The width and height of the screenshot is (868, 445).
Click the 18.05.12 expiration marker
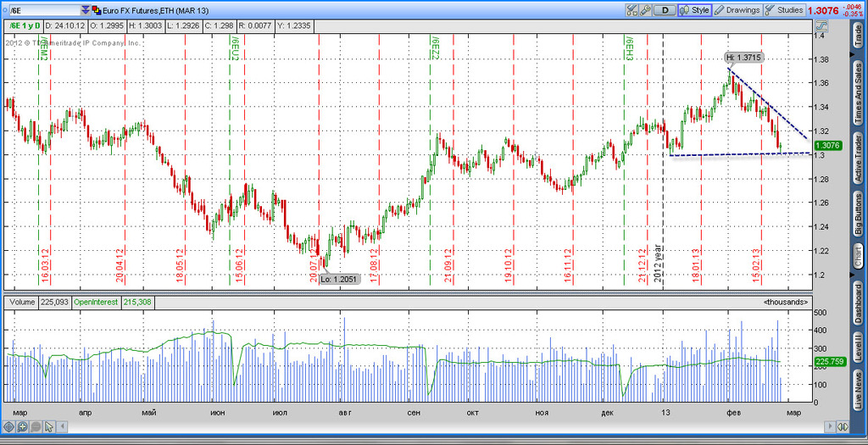(x=180, y=267)
